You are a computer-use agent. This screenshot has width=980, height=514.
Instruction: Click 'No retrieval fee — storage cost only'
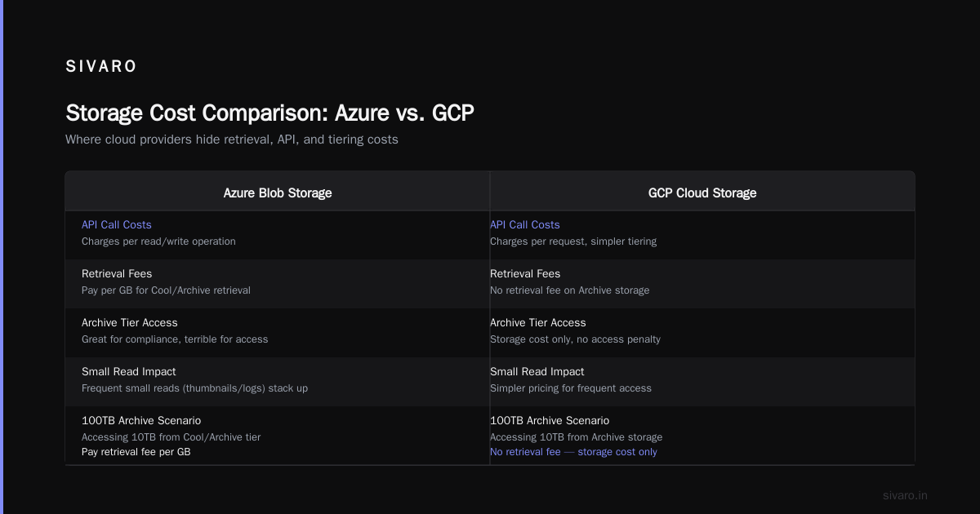[x=573, y=452]
